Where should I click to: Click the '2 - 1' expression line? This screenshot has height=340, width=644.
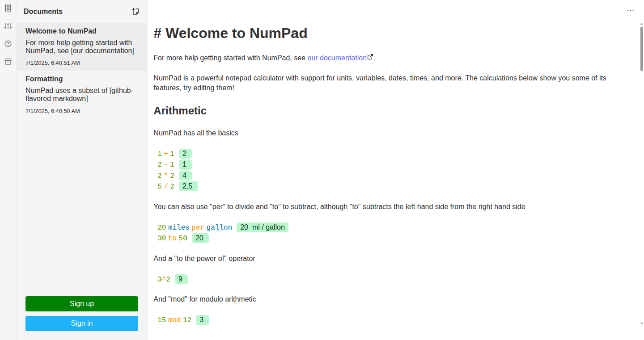[x=166, y=164]
